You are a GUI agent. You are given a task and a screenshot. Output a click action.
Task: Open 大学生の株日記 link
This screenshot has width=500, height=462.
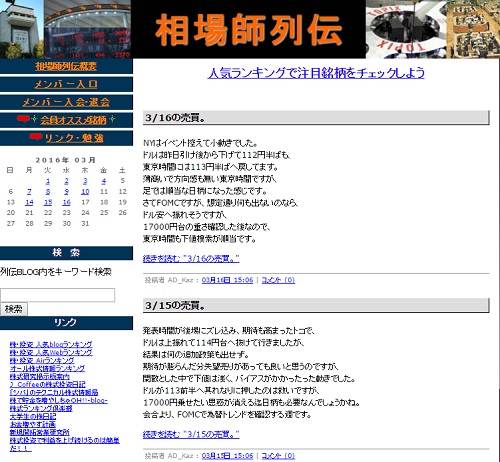pos(33,416)
